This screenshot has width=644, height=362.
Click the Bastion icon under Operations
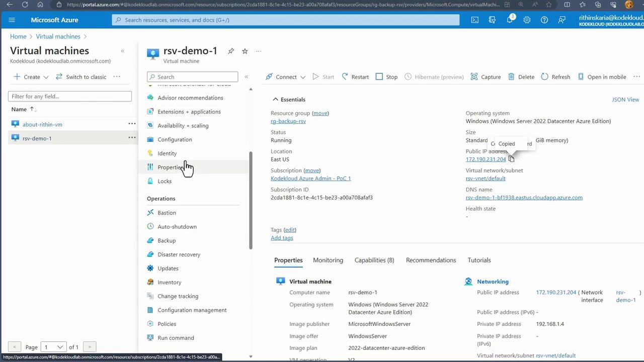click(x=150, y=213)
